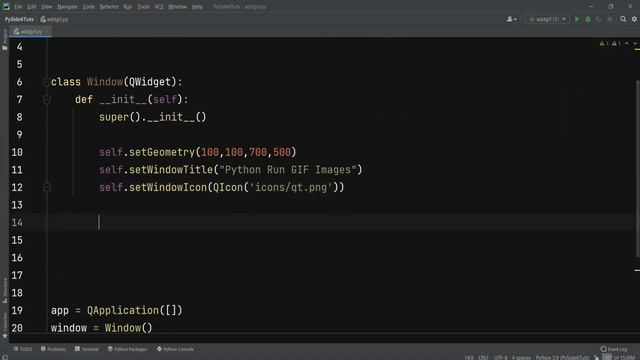Click the yellow warning indicator in editor
640x360 pixels.
coord(604,44)
